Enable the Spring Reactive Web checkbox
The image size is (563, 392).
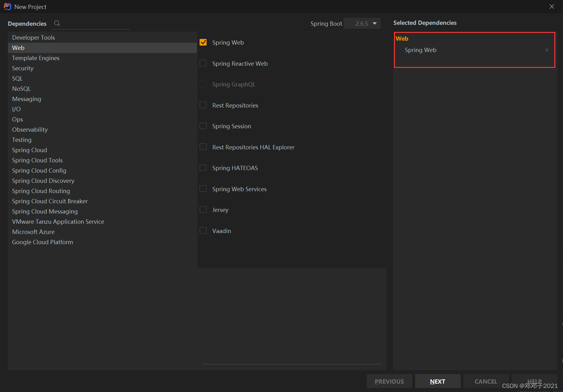coord(203,63)
